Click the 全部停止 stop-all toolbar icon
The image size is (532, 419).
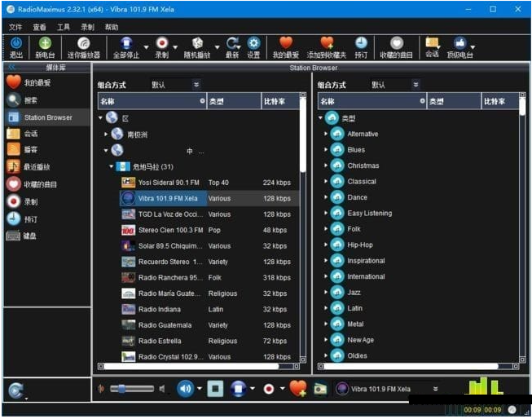pos(126,43)
